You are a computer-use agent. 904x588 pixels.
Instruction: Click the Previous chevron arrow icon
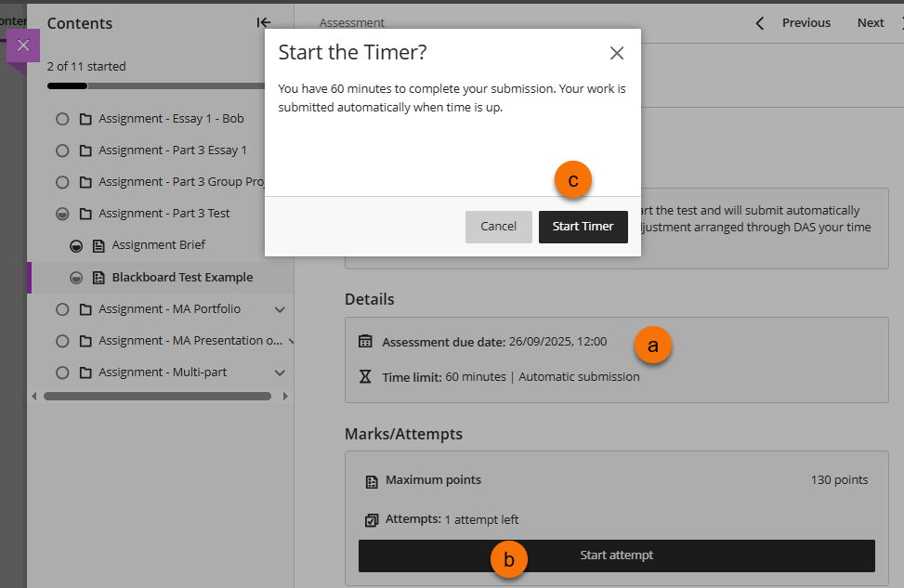click(760, 23)
